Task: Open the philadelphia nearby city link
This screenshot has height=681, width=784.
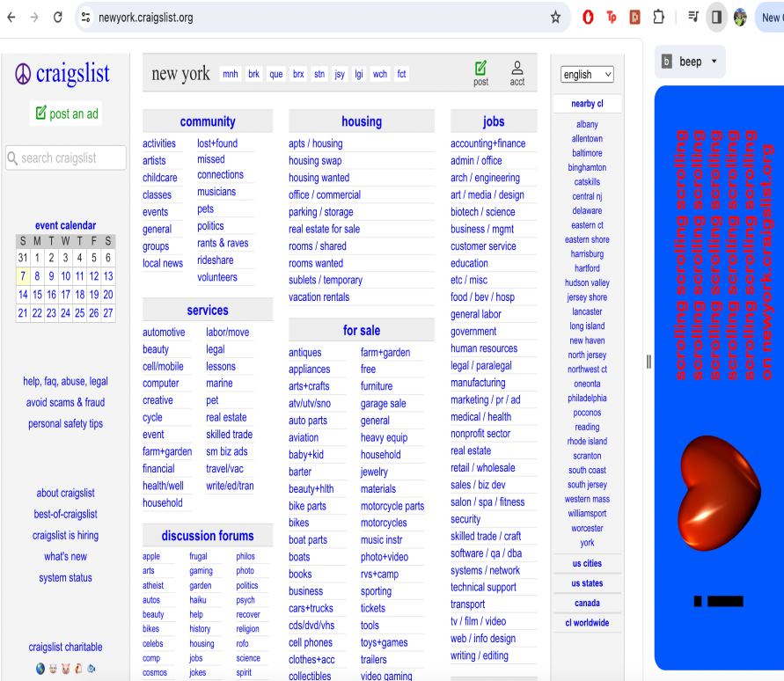Action: click(x=587, y=398)
